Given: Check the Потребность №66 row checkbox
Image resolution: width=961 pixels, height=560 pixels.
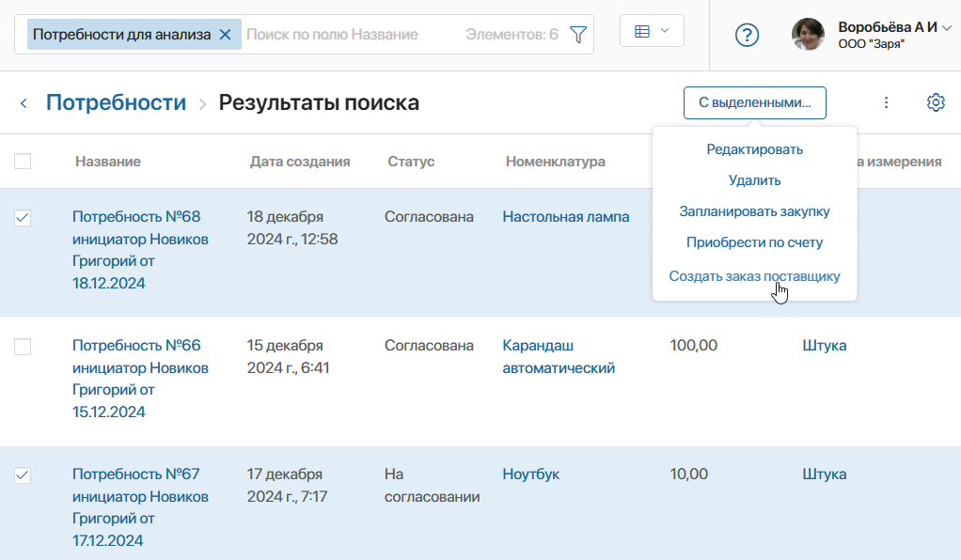Looking at the screenshot, I should coord(23,347).
